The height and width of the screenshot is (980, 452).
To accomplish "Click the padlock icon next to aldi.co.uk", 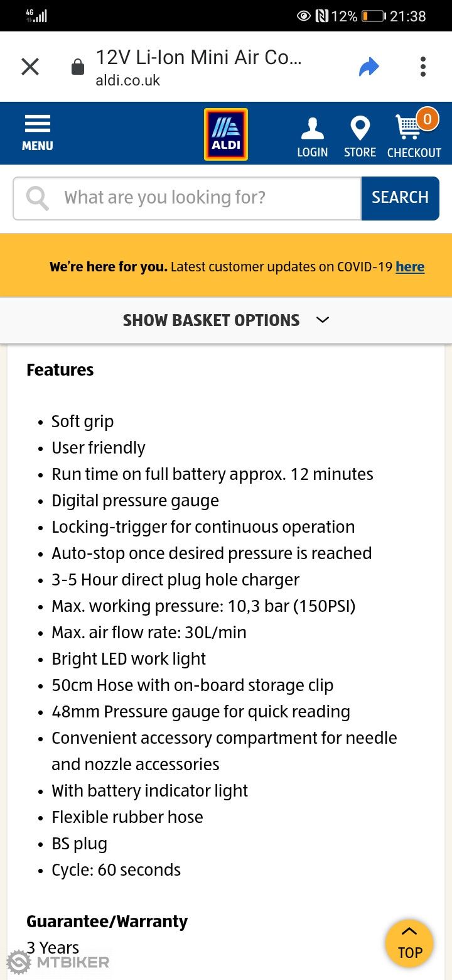I will [x=77, y=66].
